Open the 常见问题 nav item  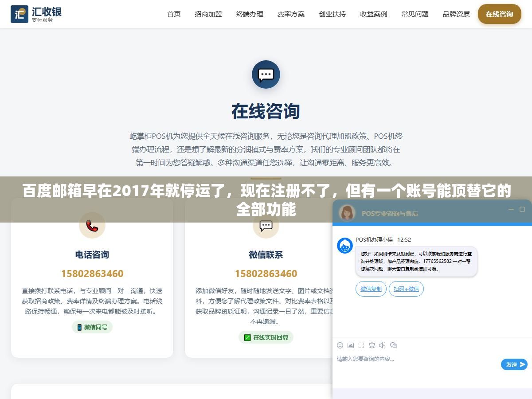click(415, 14)
